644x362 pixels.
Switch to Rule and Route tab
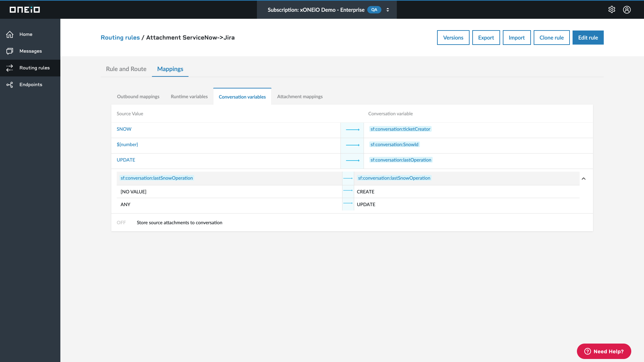pos(126,69)
